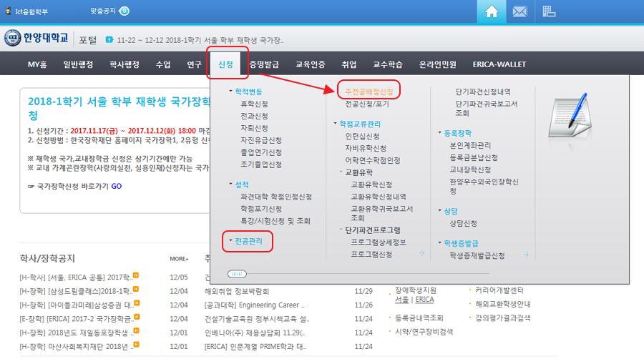This screenshot has width=644, height=364.
Task: Click the arrow beside 학생증재발급신청
Action: (526, 255)
